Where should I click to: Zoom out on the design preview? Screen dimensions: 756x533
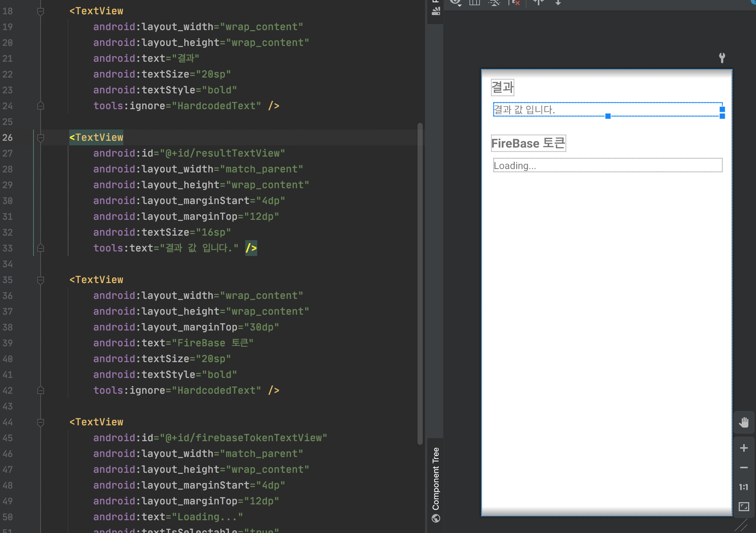[x=744, y=468]
